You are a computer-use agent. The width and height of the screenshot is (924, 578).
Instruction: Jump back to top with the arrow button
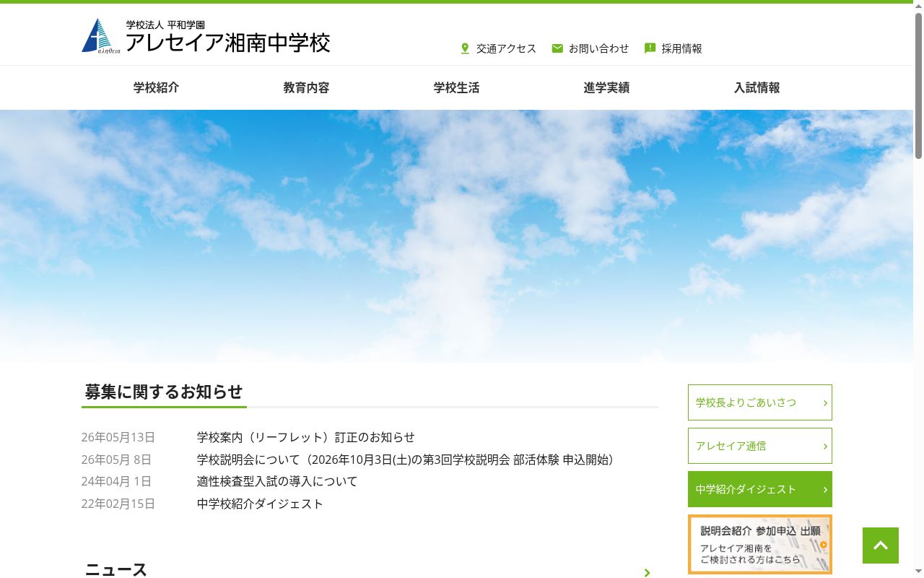coord(881,545)
